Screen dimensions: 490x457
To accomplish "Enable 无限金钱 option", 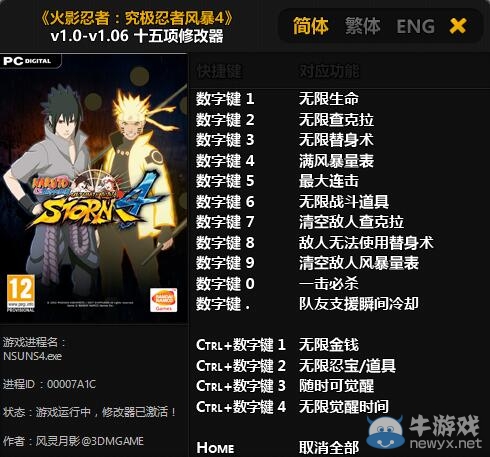I will click(328, 345).
